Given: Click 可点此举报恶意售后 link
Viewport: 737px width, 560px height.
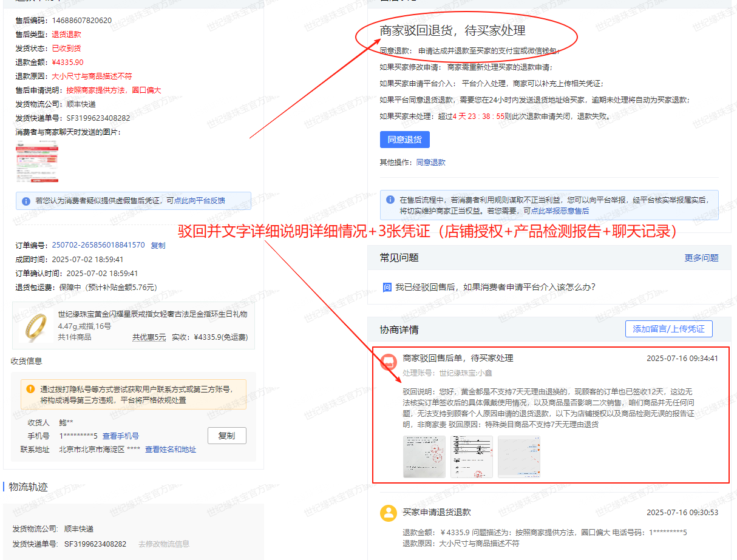Looking at the screenshot, I should pos(555,211).
